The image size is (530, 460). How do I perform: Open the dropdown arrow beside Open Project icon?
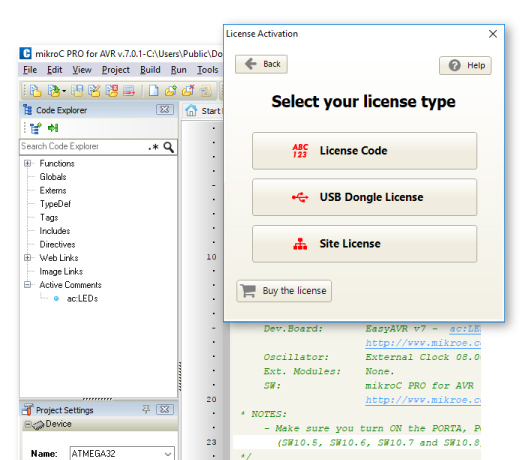click(64, 91)
